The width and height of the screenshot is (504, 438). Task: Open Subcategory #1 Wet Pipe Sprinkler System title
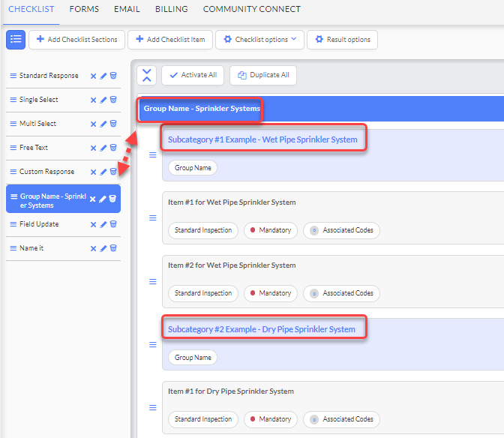point(262,139)
